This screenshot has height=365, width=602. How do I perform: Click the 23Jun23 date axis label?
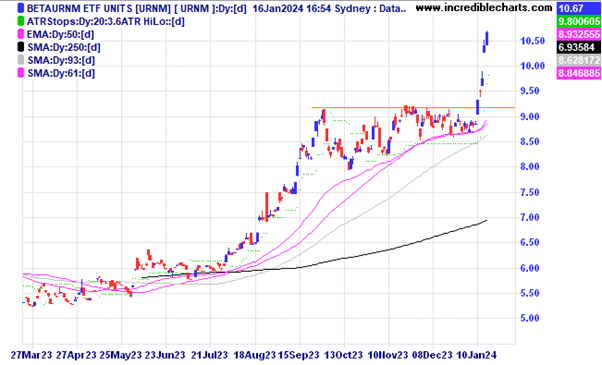tap(165, 355)
